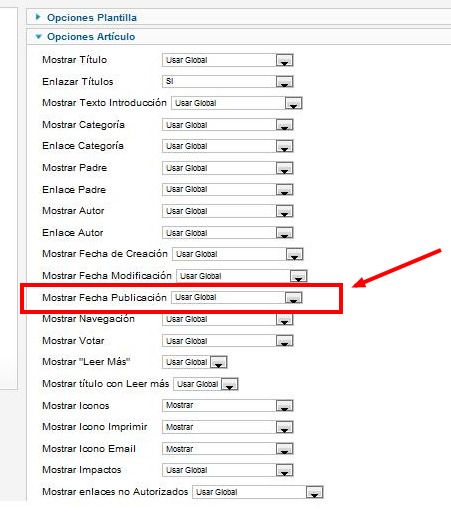Open the Mostrar Título dropdown
The image size is (451, 522).
pos(228,60)
